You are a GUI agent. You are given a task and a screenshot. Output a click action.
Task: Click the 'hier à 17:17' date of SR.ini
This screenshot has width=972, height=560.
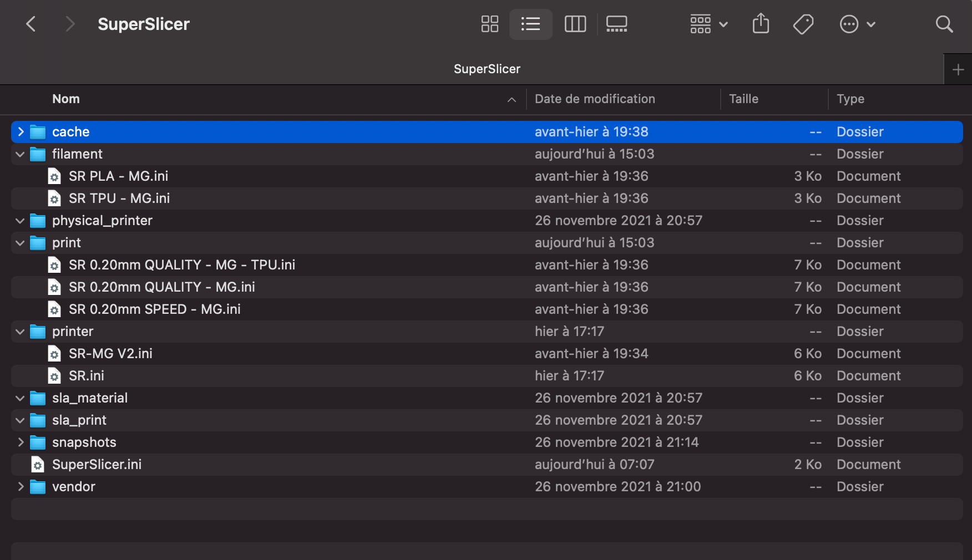pos(569,376)
